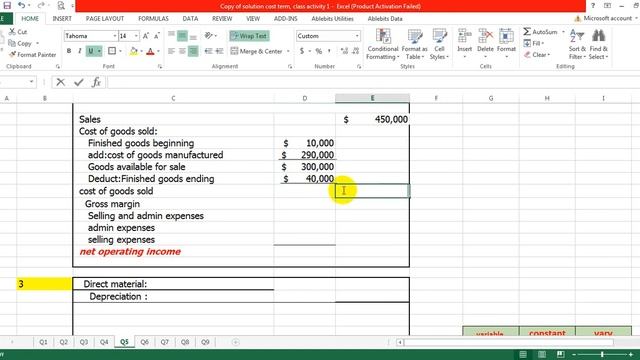The height and width of the screenshot is (360, 640).
Task: Open the Merge & Center options arrow
Action: click(x=288, y=51)
